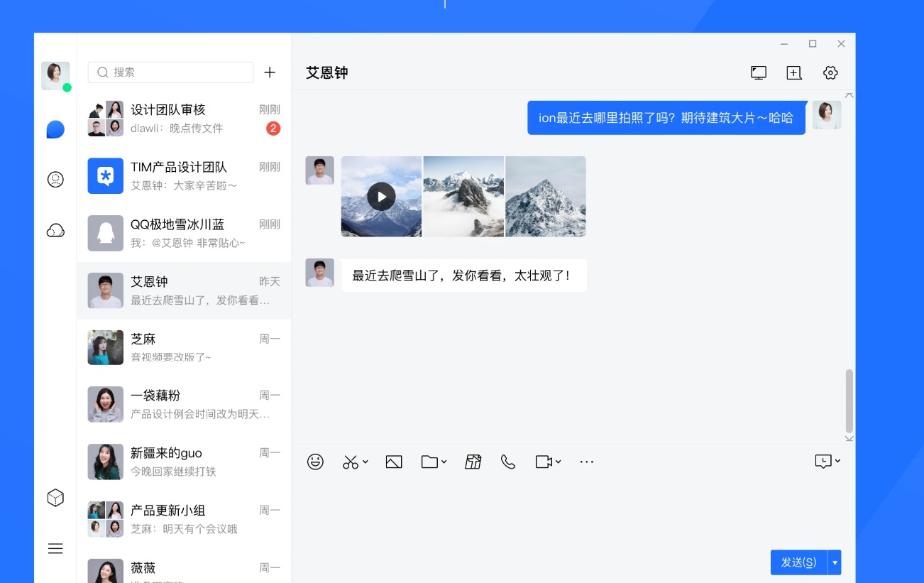Screen dimensions: 924x583
Task: Click the 发送(S) send button
Action: click(x=799, y=562)
